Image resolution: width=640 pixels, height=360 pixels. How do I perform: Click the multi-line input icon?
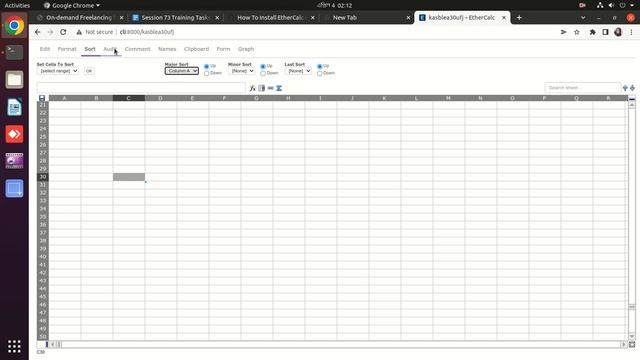pyautogui.click(x=262, y=88)
